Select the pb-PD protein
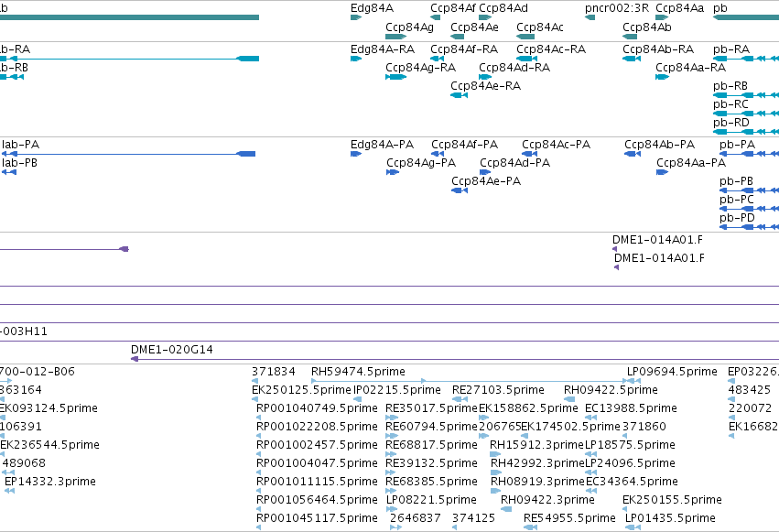Screen dimensions: 779x532 (x=749, y=227)
